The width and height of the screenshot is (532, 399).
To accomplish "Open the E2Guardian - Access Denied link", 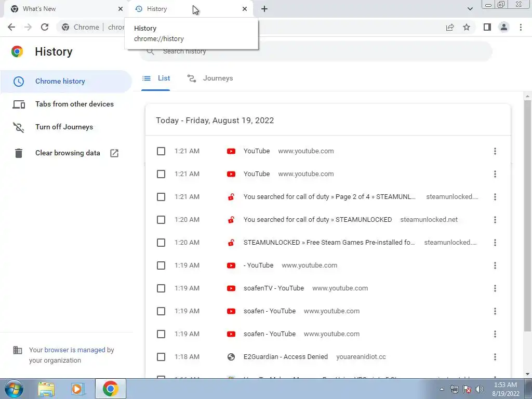I will coord(286,357).
